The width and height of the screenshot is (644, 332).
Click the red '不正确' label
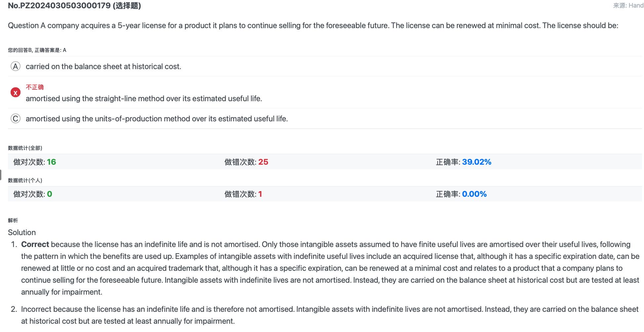[x=35, y=87]
